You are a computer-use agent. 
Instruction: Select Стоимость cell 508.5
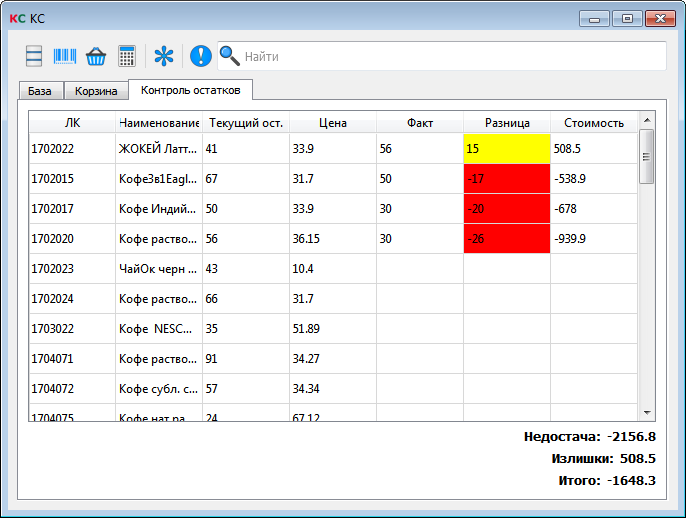(594, 149)
